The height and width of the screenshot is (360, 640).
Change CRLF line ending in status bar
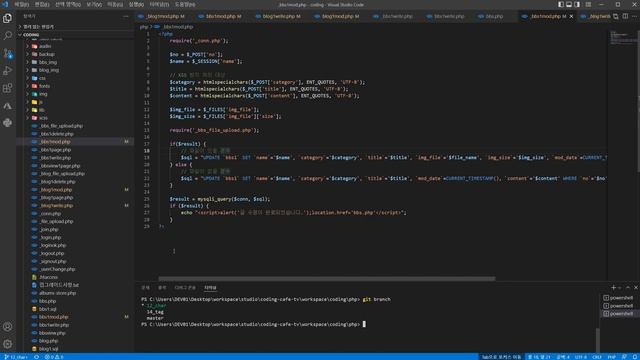coord(597,357)
